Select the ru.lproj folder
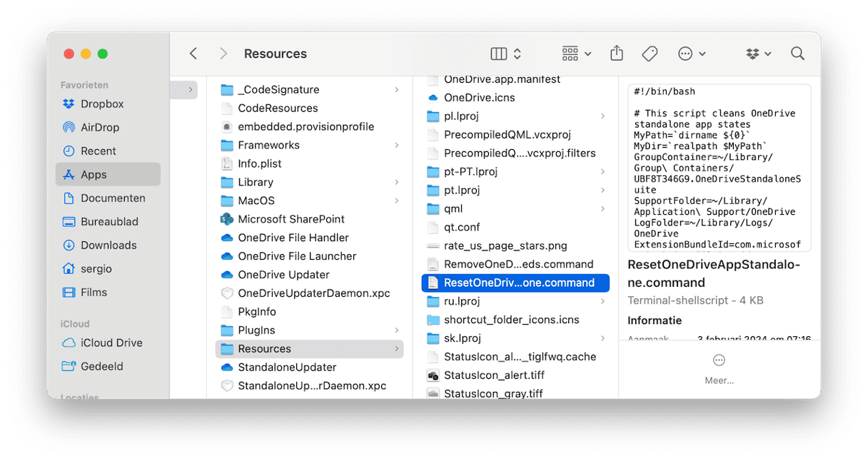The height and width of the screenshot is (461, 868). [x=515, y=301]
